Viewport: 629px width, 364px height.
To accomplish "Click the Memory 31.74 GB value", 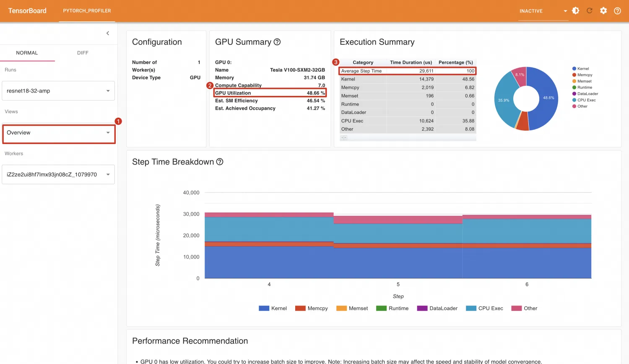I will (x=314, y=77).
